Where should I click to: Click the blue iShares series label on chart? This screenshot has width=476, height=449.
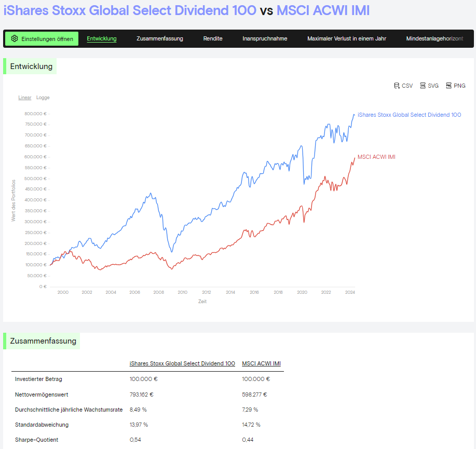pyautogui.click(x=409, y=115)
